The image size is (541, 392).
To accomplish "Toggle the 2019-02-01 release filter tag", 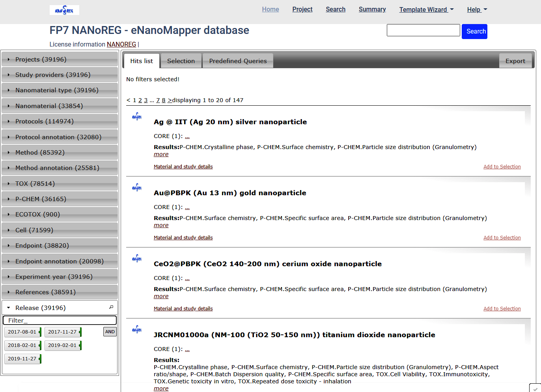I will coord(62,345).
